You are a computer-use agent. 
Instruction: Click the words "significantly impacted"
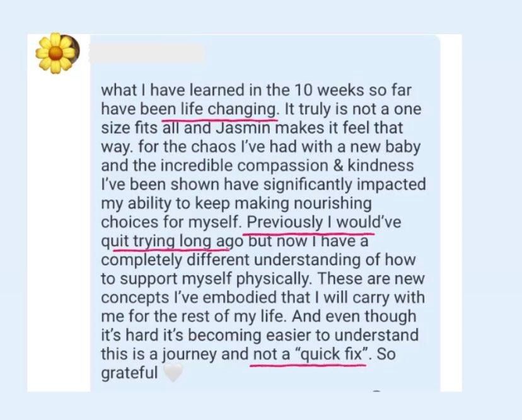click(345, 184)
